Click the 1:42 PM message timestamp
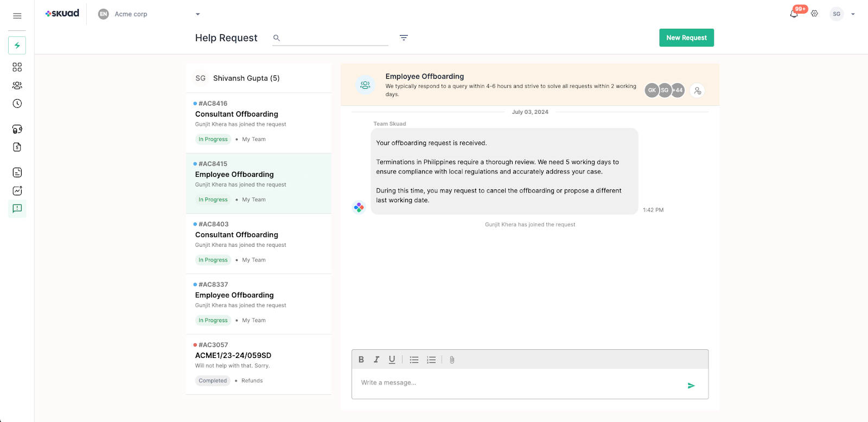868x422 pixels. click(x=653, y=210)
